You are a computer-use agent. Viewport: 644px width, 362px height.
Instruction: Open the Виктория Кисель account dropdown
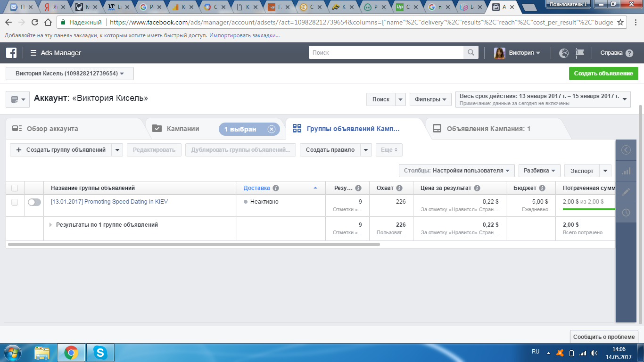[70, 74]
